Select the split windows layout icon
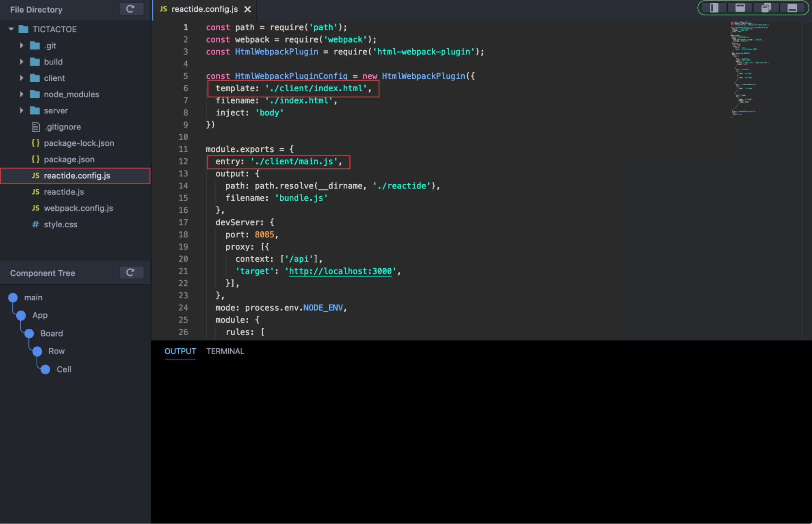The width and height of the screenshot is (812, 524). point(766,7)
